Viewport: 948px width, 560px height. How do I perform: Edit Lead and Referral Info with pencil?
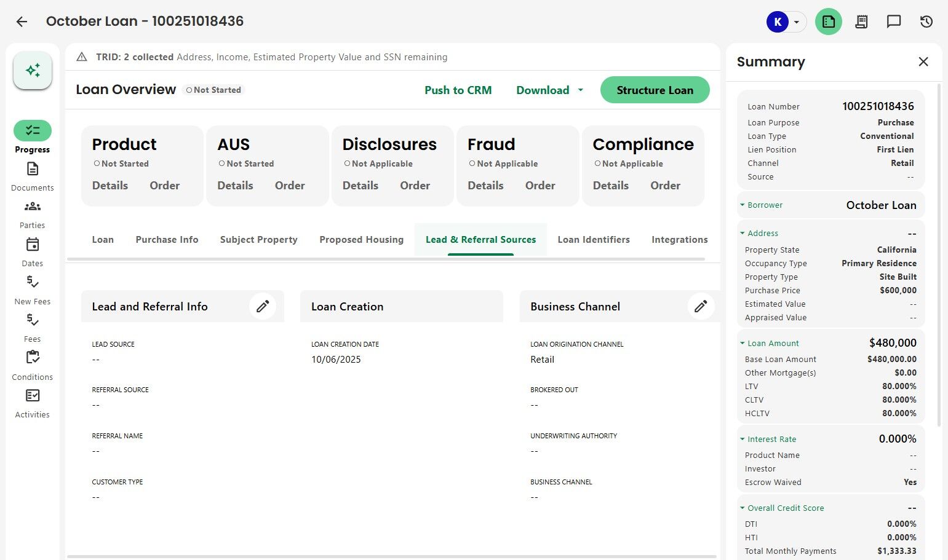(x=263, y=306)
